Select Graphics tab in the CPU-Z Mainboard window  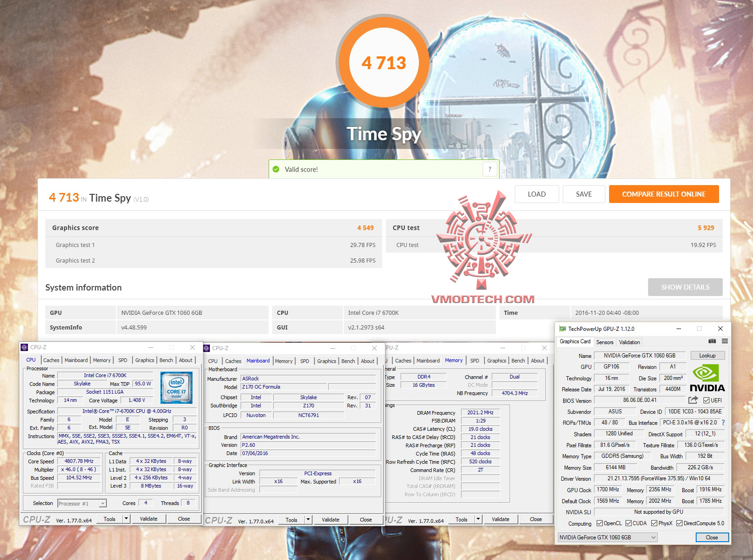click(327, 361)
